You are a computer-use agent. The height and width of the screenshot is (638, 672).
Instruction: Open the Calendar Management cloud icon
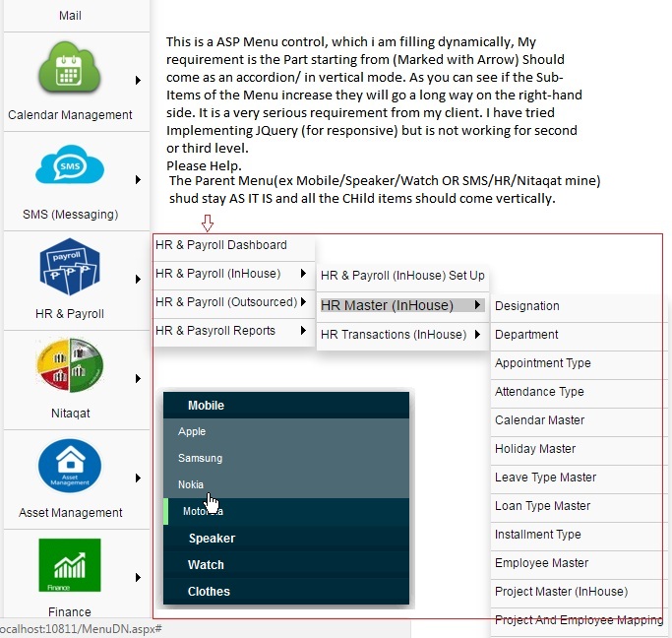tap(70, 67)
